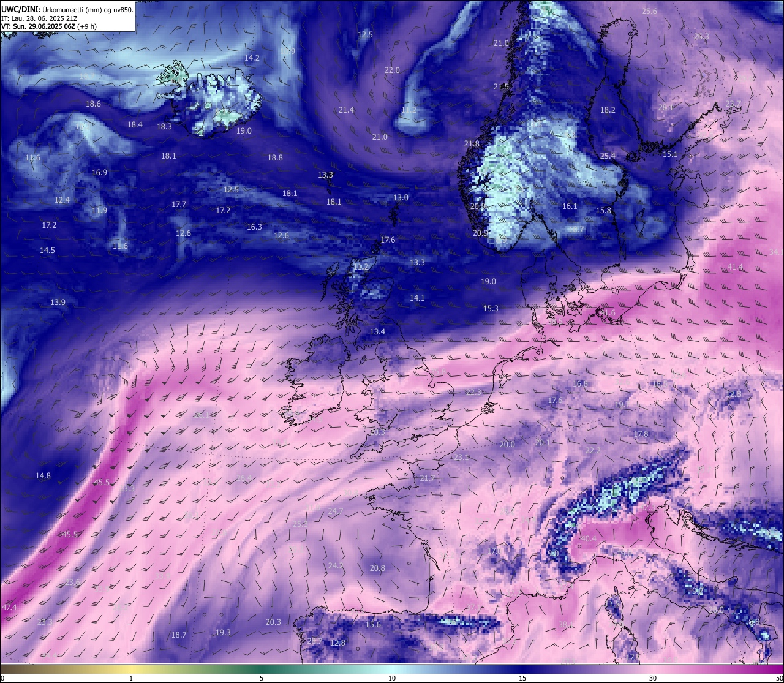
Task: Click the 12.4 value label
Action: click(62, 200)
